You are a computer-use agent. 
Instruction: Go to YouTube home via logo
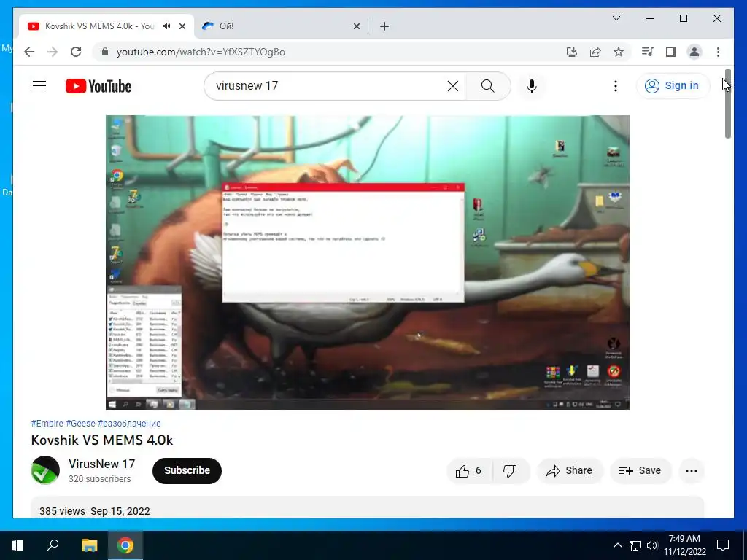coord(98,86)
